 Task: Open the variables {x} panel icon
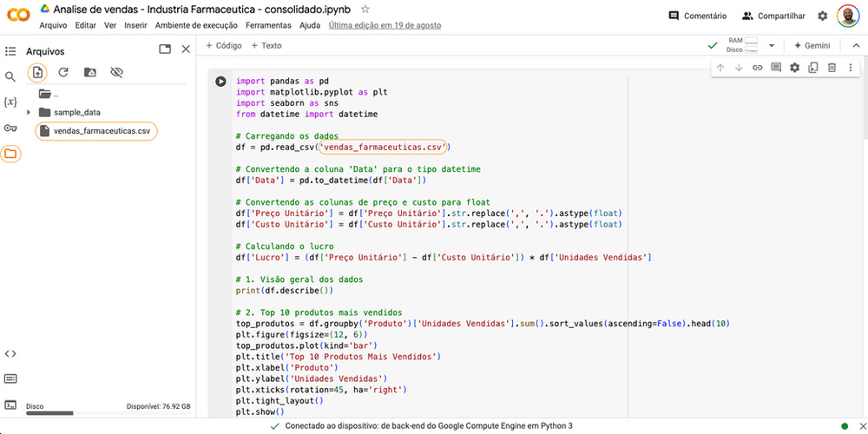click(x=10, y=102)
